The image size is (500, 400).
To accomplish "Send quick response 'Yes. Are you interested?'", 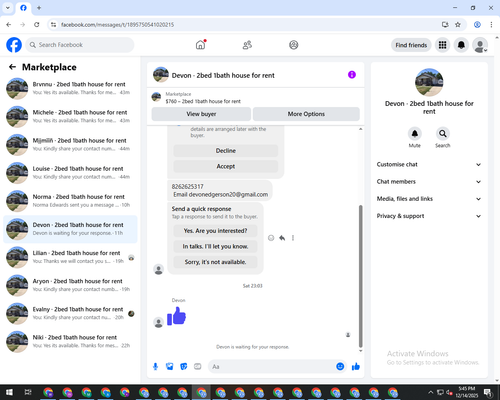I will [215, 231].
